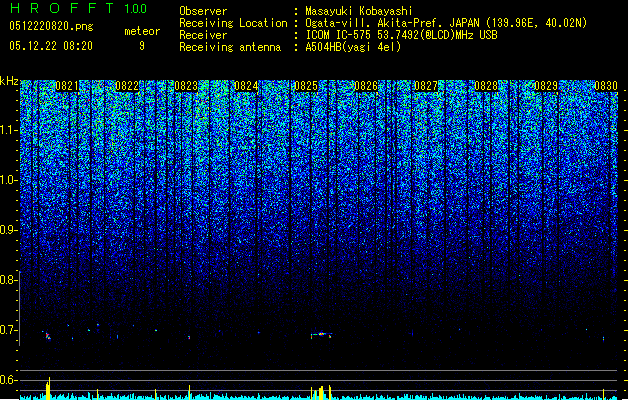The height and width of the screenshot is (400, 629).
Task: Click the ICOM IC-575 receiver details
Action: point(402,35)
